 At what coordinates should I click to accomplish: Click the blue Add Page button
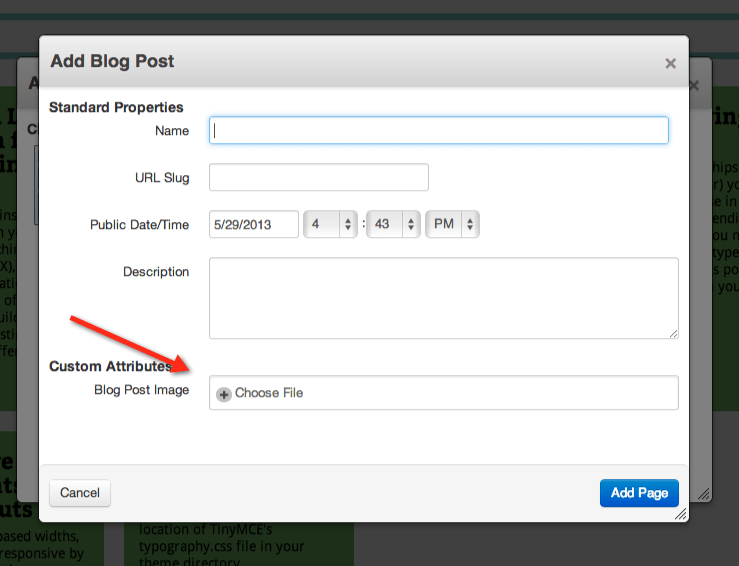coord(639,493)
